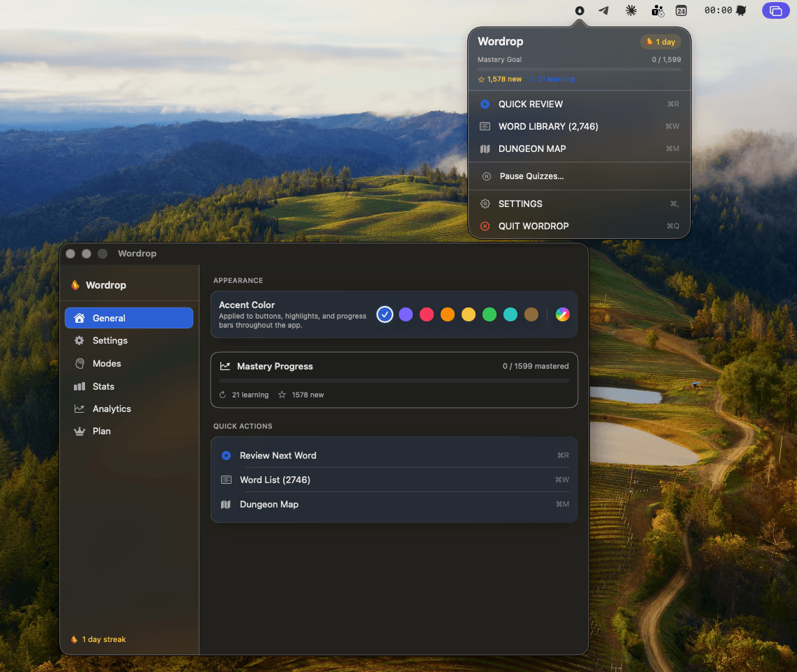The image size is (797, 672).
Task: Click Mastery Goal progress bar in popup
Action: [579, 69]
